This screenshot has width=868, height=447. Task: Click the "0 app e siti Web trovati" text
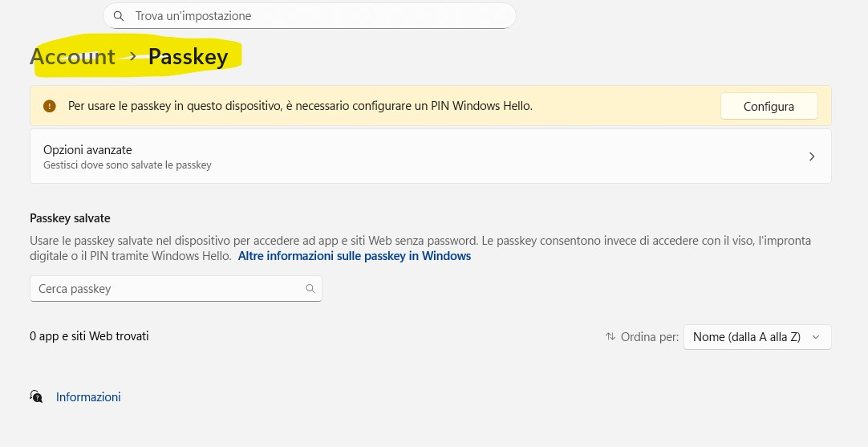(89, 336)
